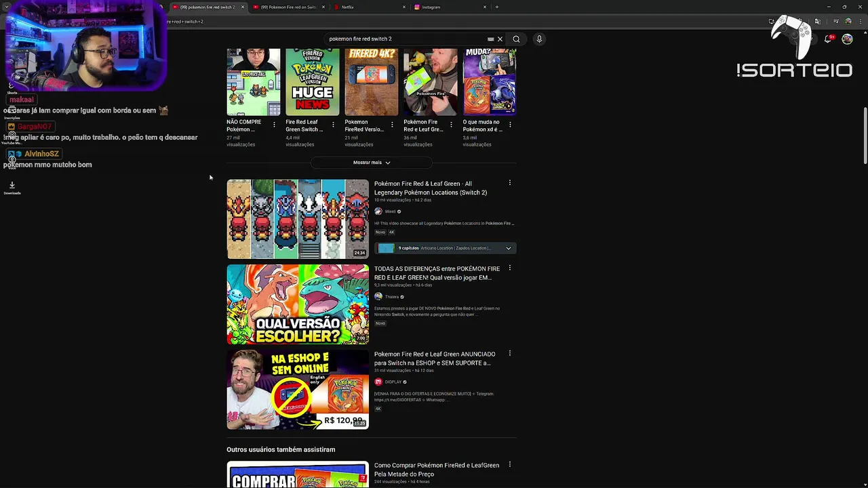Open the 'NÃO COMPRE Pokémon' short thumbnail
This screenshot has width=868, height=488.
coord(253,81)
